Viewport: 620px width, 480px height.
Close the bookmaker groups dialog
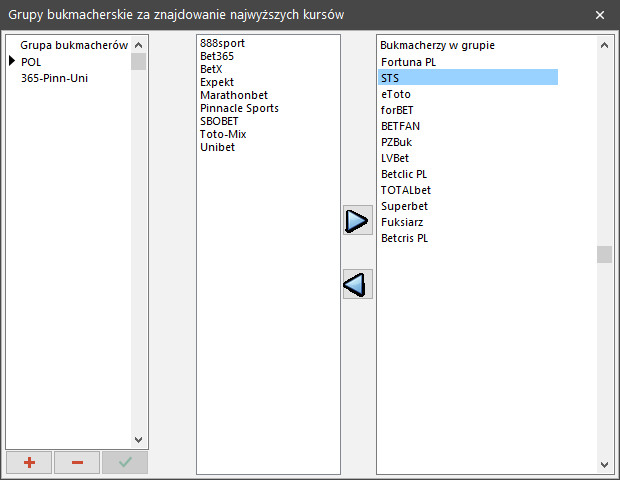[x=599, y=14]
